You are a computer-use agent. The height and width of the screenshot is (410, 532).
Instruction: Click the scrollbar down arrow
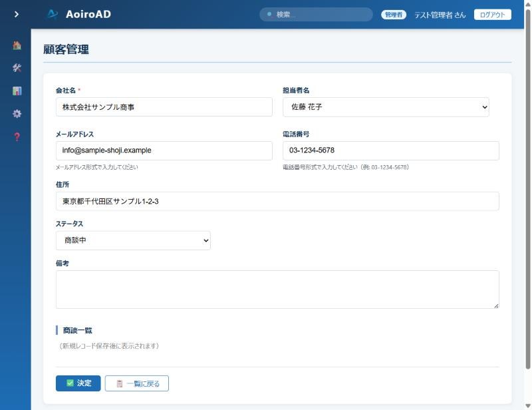pos(528,405)
